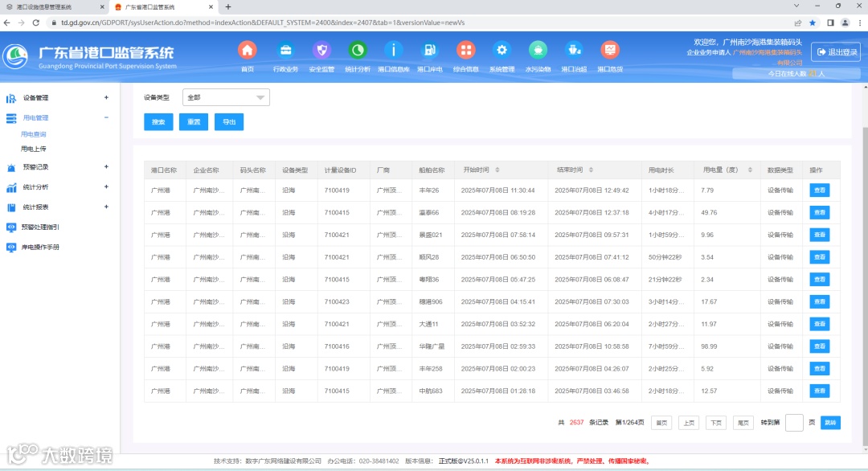
Task: Click the 预警处理指引 eye icon
Action: [x=11, y=227]
